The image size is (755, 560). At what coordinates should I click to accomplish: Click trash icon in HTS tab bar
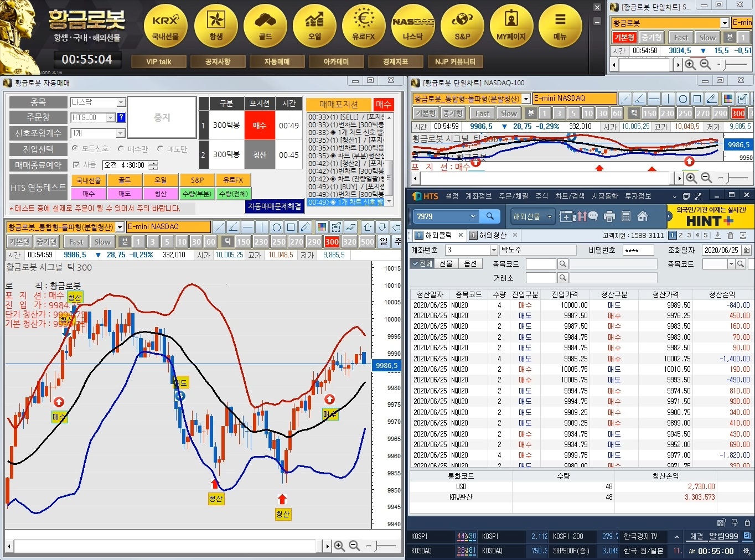coord(730,235)
